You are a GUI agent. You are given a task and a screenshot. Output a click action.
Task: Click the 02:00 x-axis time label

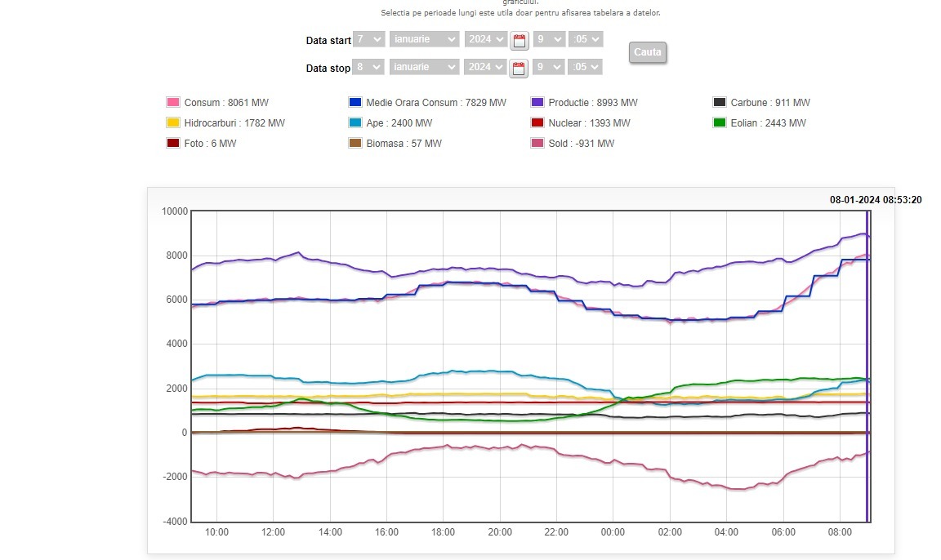[x=670, y=531]
